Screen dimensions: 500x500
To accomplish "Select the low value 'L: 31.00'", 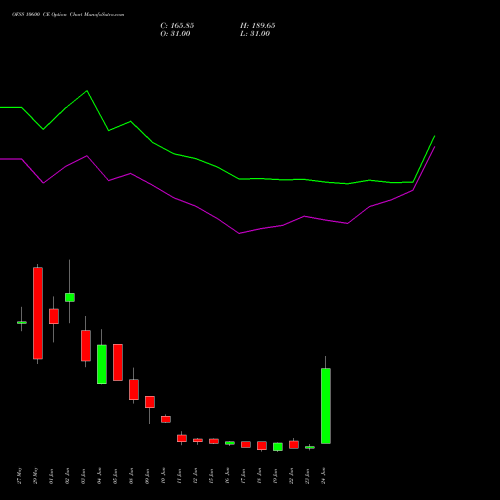I will 255,34.
